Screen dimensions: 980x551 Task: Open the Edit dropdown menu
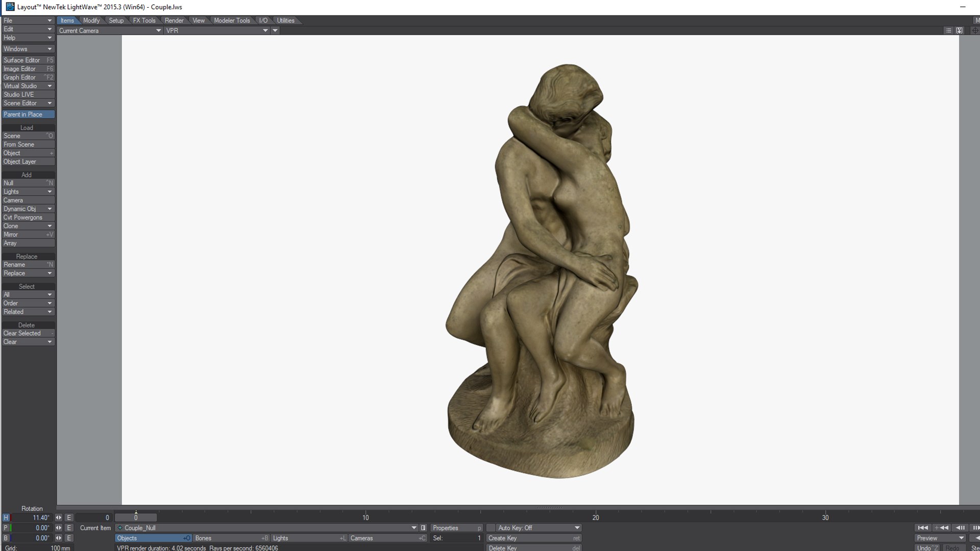pos(28,29)
